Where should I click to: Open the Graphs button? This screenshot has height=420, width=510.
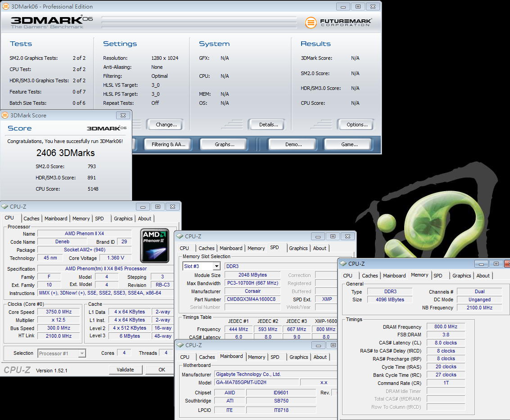(x=225, y=144)
